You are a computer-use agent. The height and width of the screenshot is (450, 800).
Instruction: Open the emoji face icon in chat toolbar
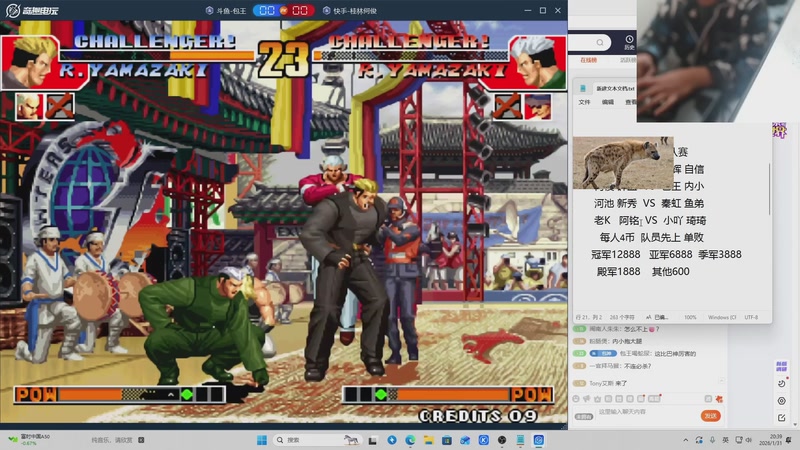pyautogui.click(x=576, y=399)
